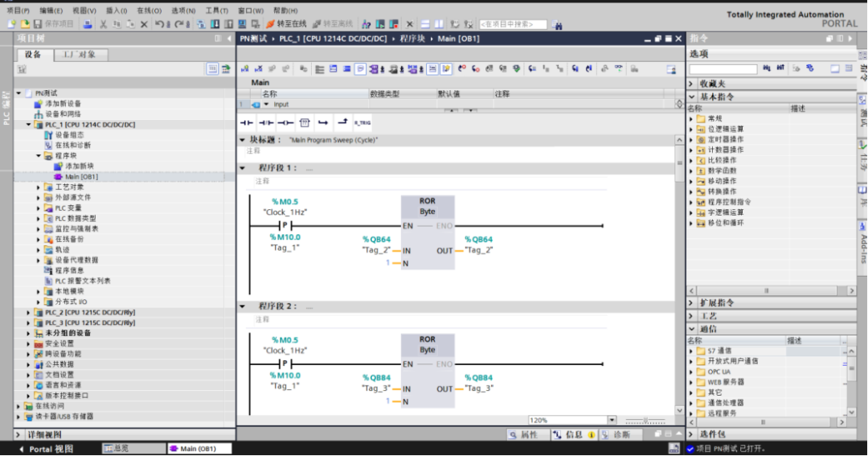The width and height of the screenshot is (868, 456).
Task: Expand the S7 通信 folder
Action: click(691, 351)
